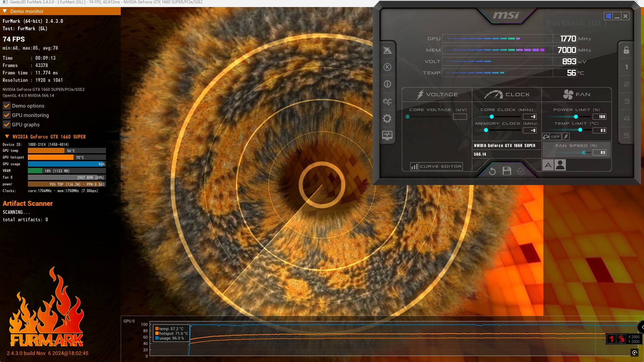The width and height of the screenshot is (644, 362).
Task: Save current Afterburner profile
Action: pos(507,171)
